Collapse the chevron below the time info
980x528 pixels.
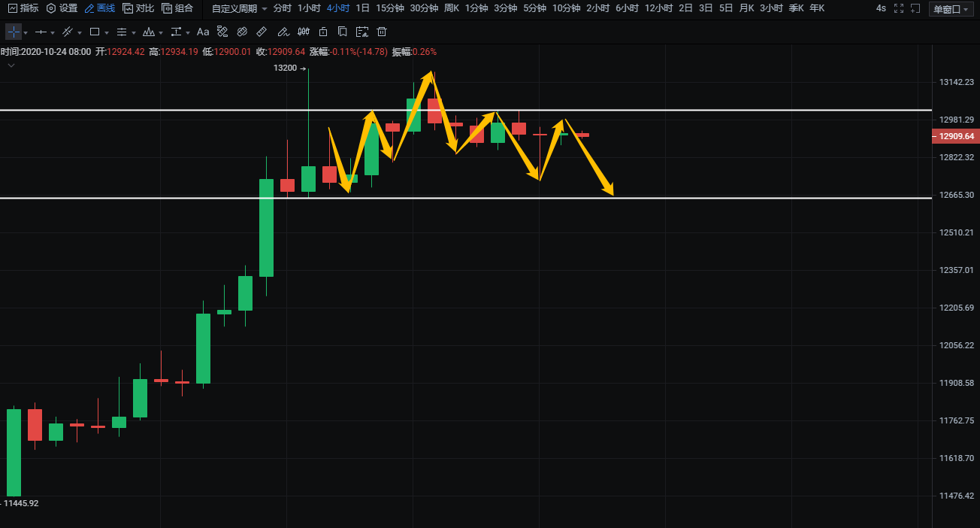[x=11, y=65]
